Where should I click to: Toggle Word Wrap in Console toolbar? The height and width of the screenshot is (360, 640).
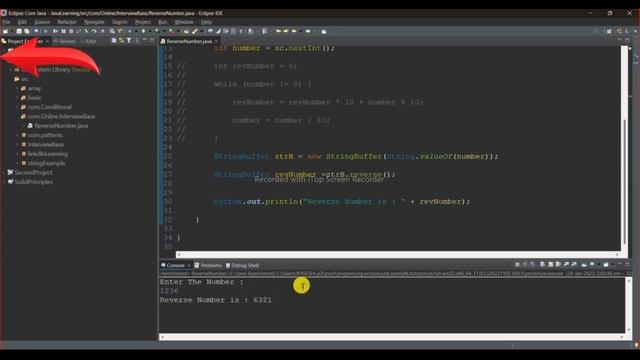point(558,264)
